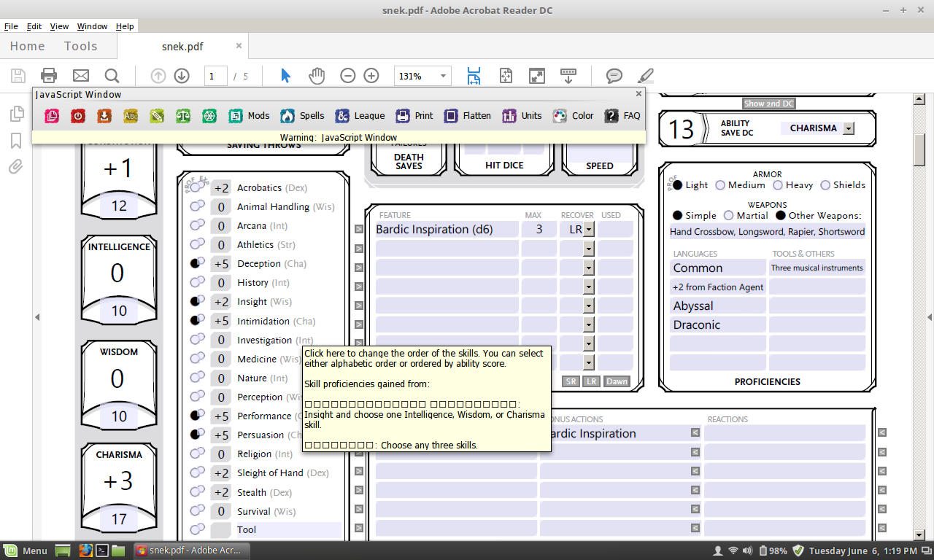Open the Attachments paperclip panel
This screenshot has height=560, width=934.
(x=15, y=167)
